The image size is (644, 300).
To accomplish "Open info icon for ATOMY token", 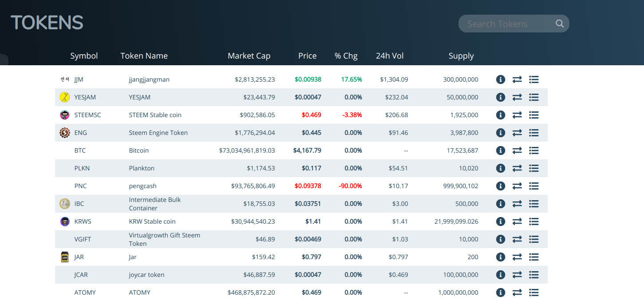I will point(501,292).
